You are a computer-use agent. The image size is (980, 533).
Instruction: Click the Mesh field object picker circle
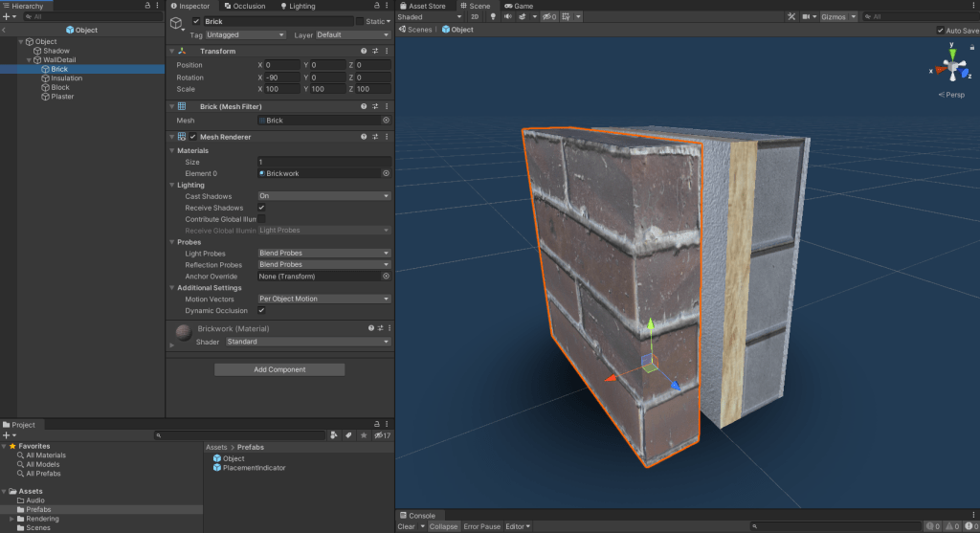tap(386, 121)
